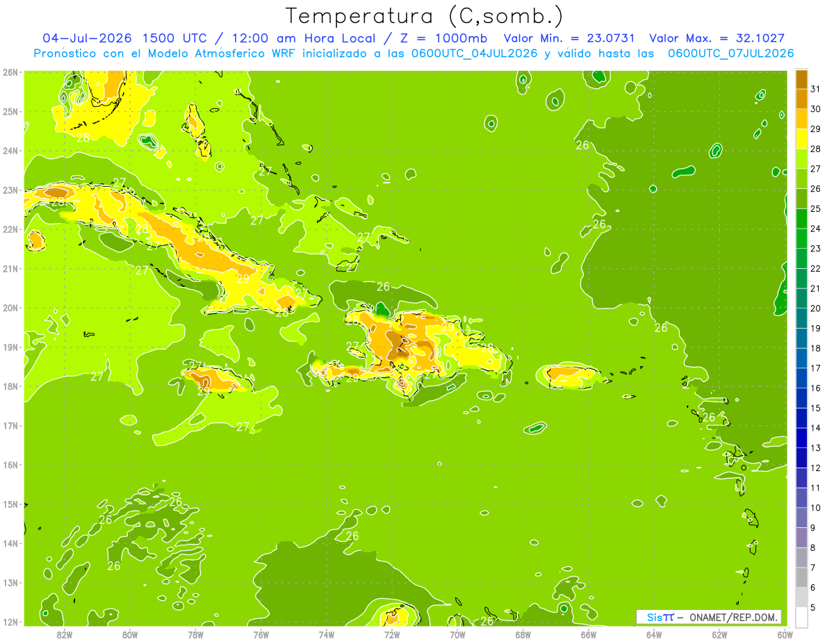The image size is (834, 644).
Task: Pick the blue legend swatch between 14 and 15
Action: coord(801,418)
